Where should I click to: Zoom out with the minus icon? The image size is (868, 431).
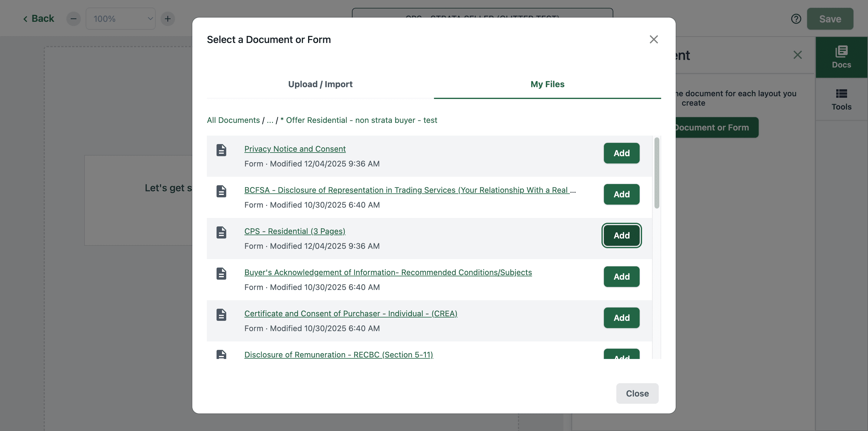[74, 19]
